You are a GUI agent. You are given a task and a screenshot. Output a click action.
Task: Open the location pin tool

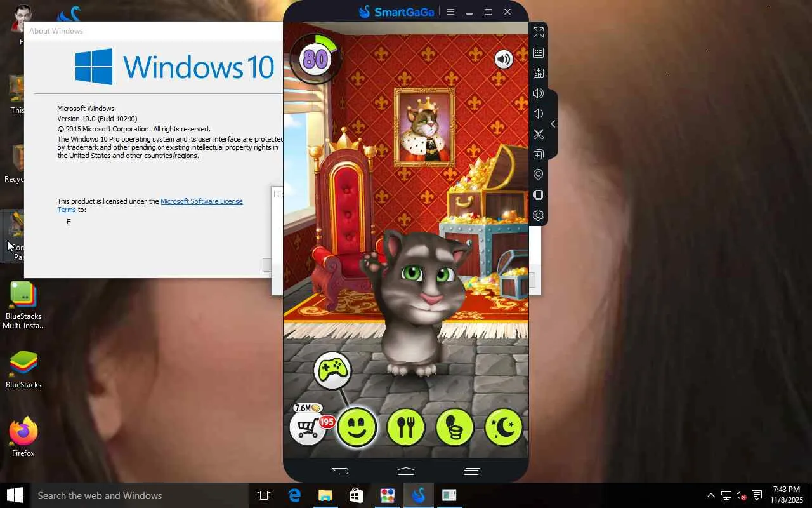click(x=539, y=175)
